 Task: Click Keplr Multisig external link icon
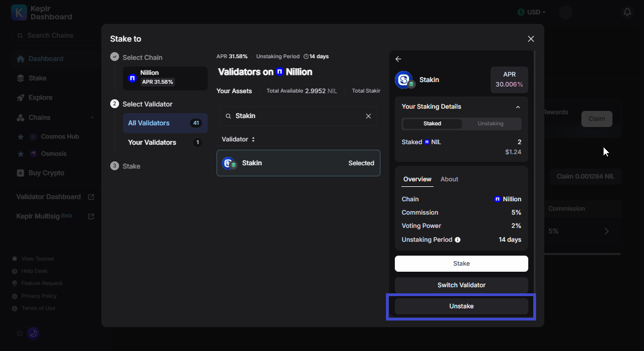coord(91,216)
